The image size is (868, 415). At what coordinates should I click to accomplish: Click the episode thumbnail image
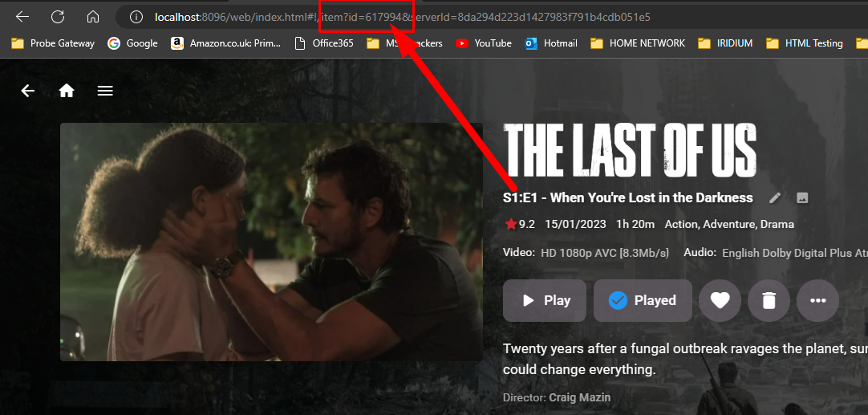click(x=271, y=242)
